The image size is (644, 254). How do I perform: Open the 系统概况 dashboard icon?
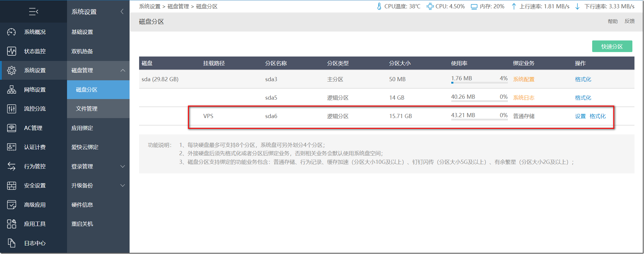(12, 32)
